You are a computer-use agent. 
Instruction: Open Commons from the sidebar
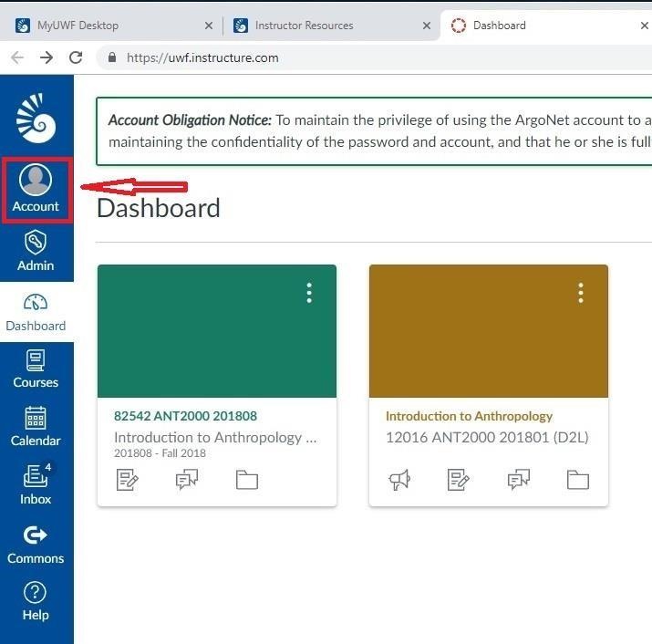tap(36, 545)
